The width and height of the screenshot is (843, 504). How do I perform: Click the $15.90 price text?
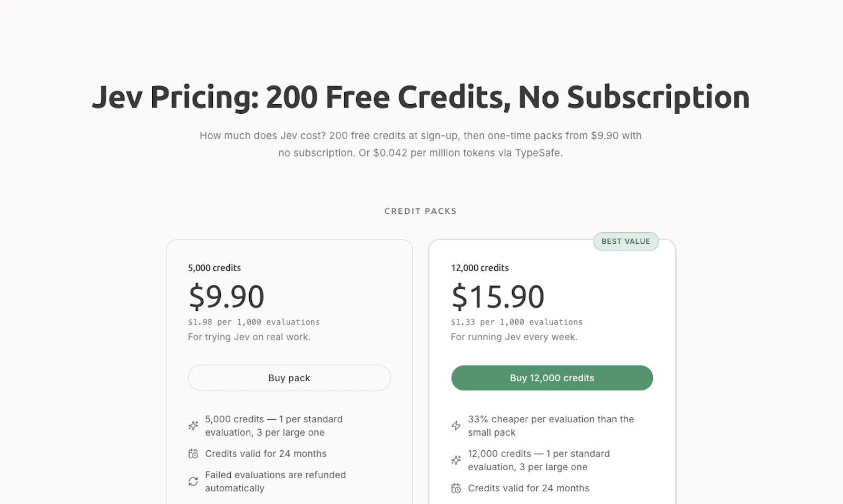[x=497, y=297]
